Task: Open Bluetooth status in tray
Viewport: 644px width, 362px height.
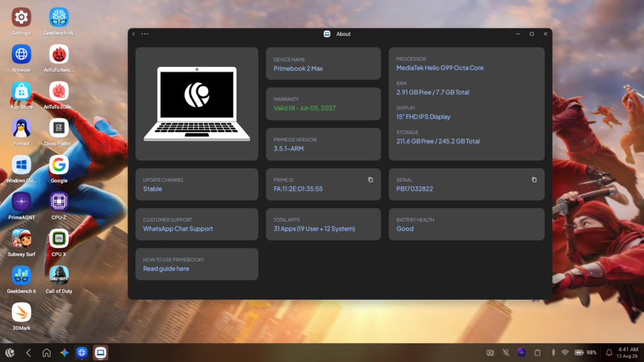Action: pos(553,353)
